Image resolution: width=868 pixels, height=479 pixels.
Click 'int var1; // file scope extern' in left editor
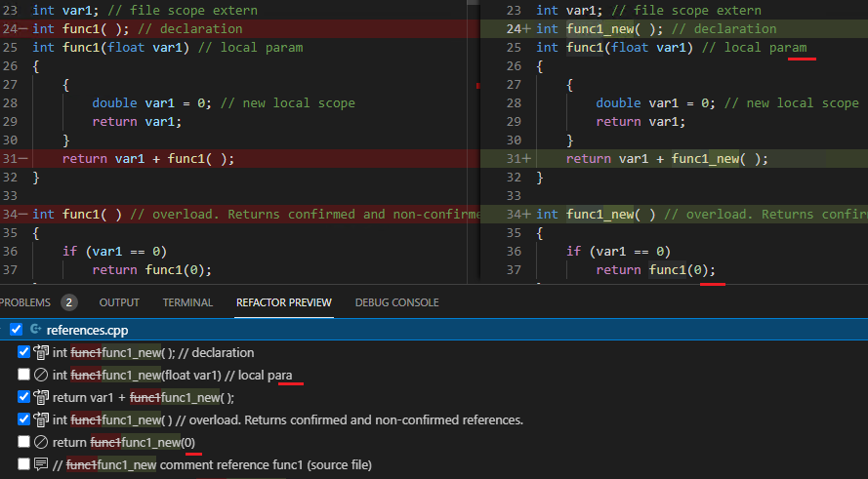point(145,10)
